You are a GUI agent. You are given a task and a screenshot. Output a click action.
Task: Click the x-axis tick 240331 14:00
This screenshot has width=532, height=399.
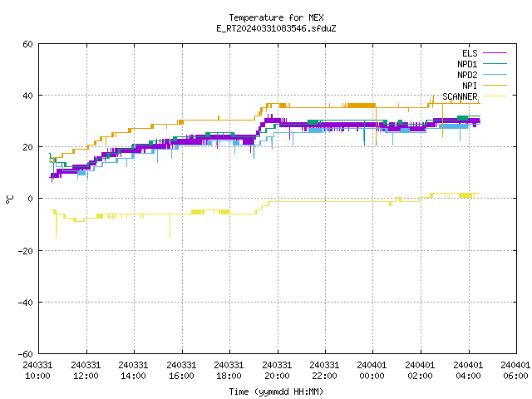(133, 371)
